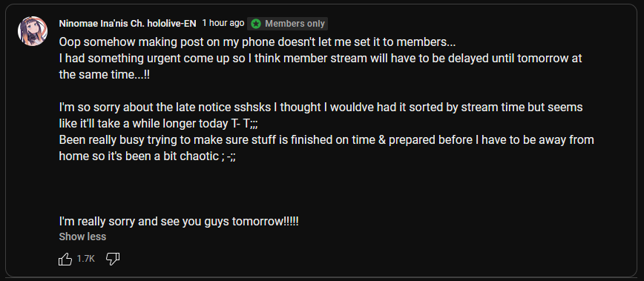The image size is (644, 281).
Task: Open Ninomae Ina'nis Ch. hololive-EN channel name
Action: [128, 24]
